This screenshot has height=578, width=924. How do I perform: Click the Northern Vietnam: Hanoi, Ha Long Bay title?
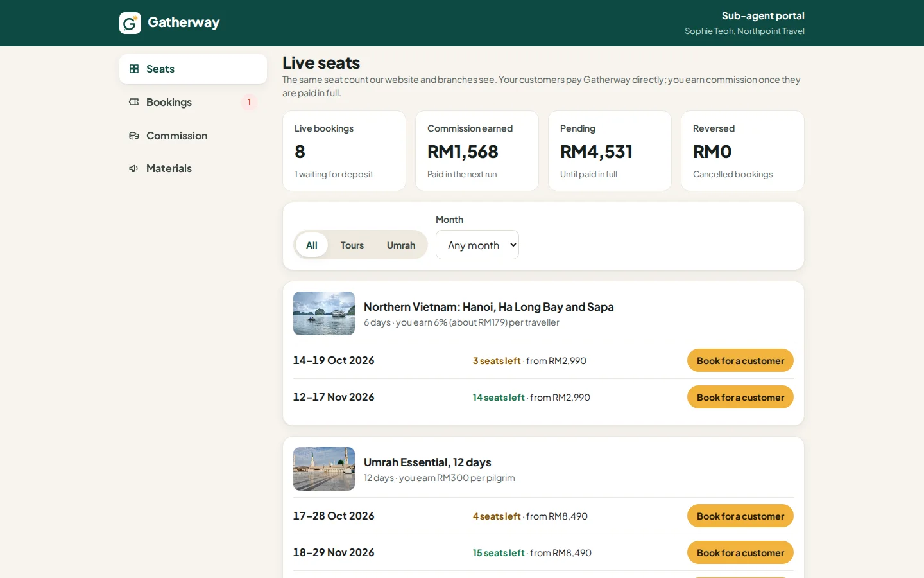coord(489,307)
